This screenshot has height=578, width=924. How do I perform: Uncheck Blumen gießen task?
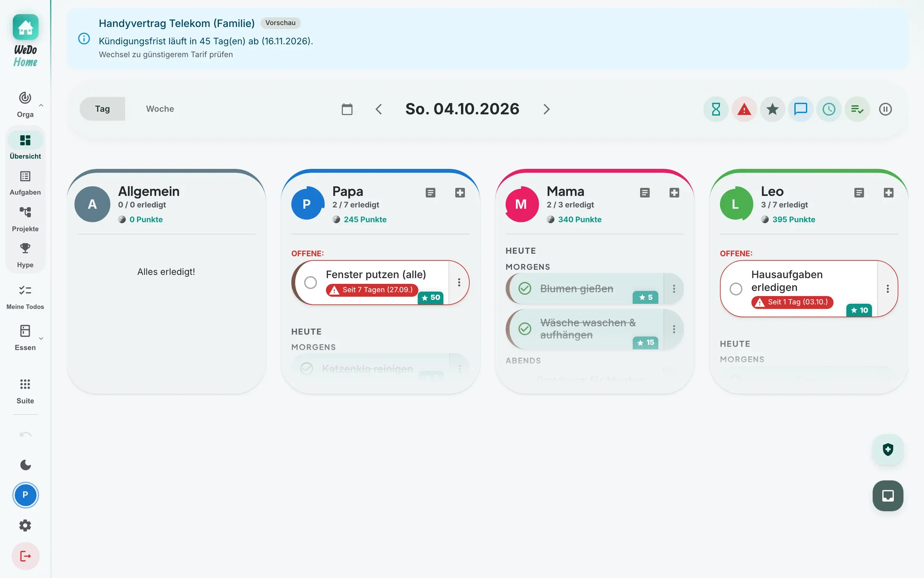point(525,288)
